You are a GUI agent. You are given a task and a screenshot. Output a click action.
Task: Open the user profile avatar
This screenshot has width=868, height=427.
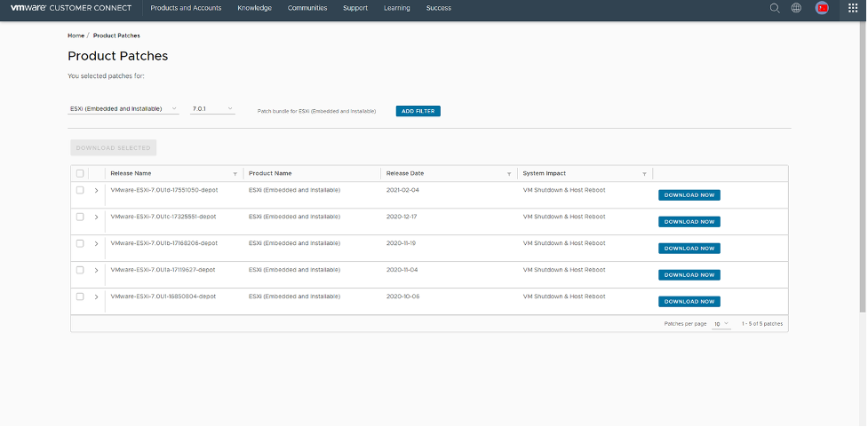[822, 8]
